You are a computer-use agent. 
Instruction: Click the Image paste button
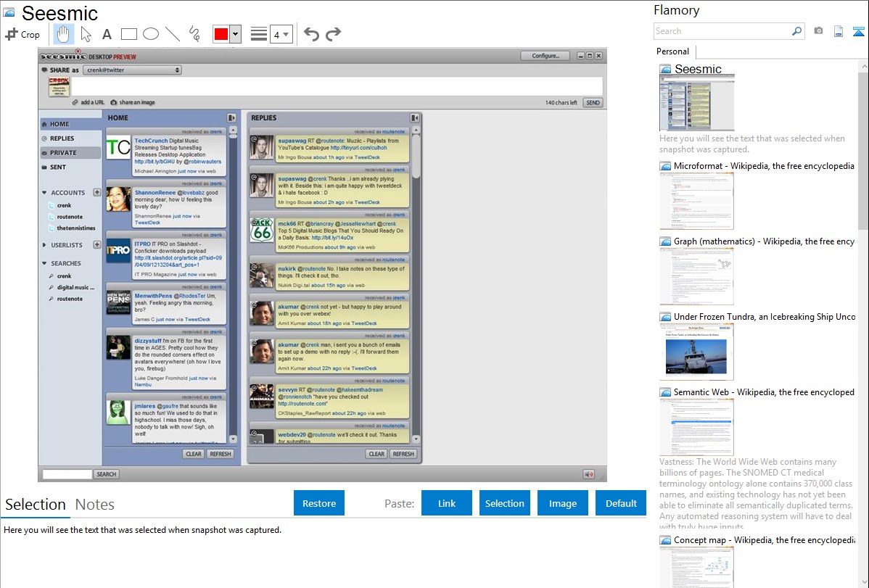(563, 503)
